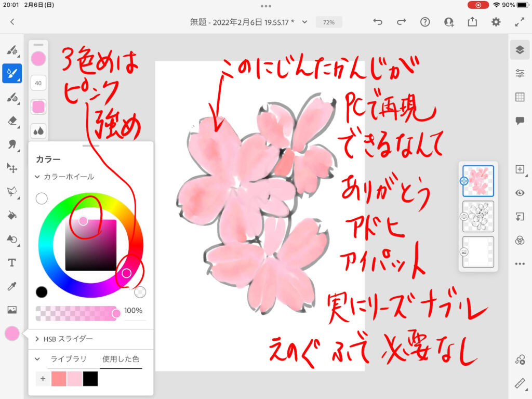Click the brush size 40 button
The width and height of the screenshot is (532, 399).
tap(38, 83)
